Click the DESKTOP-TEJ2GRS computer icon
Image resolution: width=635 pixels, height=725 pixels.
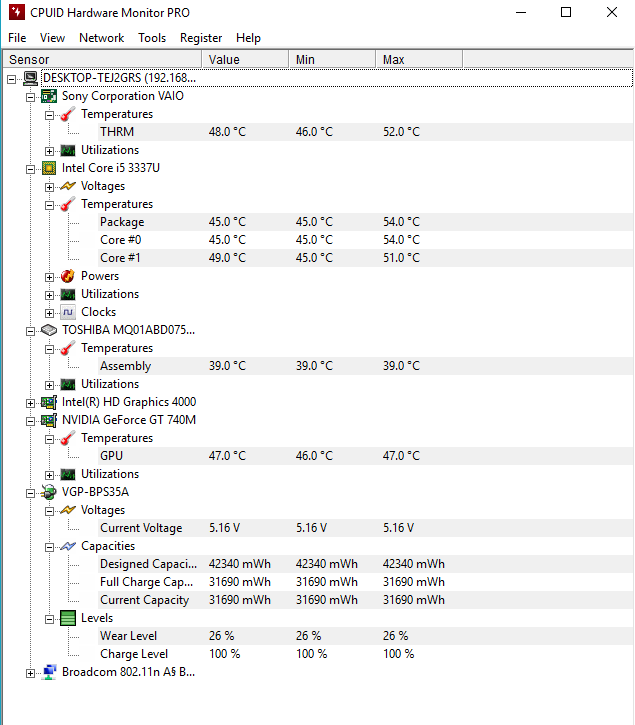tap(30, 78)
